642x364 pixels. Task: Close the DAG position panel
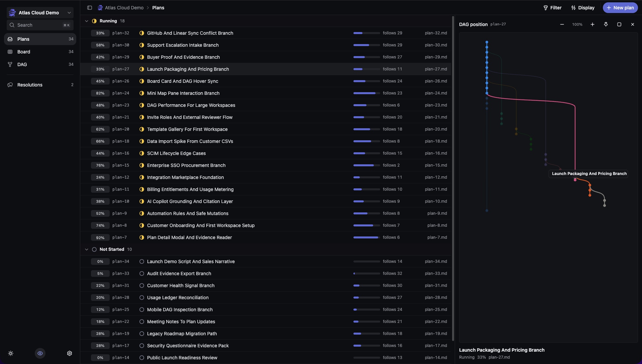coord(633,24)
